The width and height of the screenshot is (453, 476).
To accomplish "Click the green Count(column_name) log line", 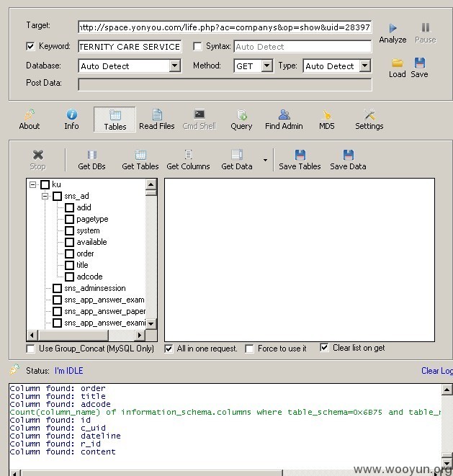I will [225, 412].
